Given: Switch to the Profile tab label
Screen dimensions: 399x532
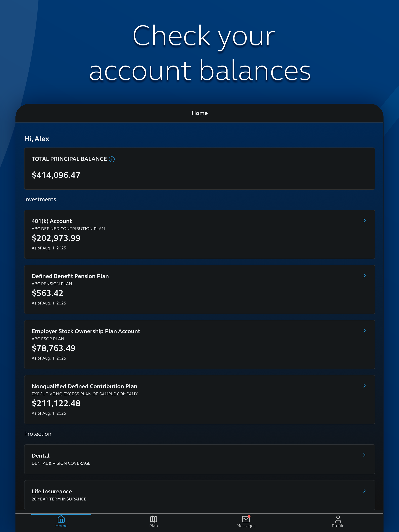Looking at the screenshot, I should point(338,526).
